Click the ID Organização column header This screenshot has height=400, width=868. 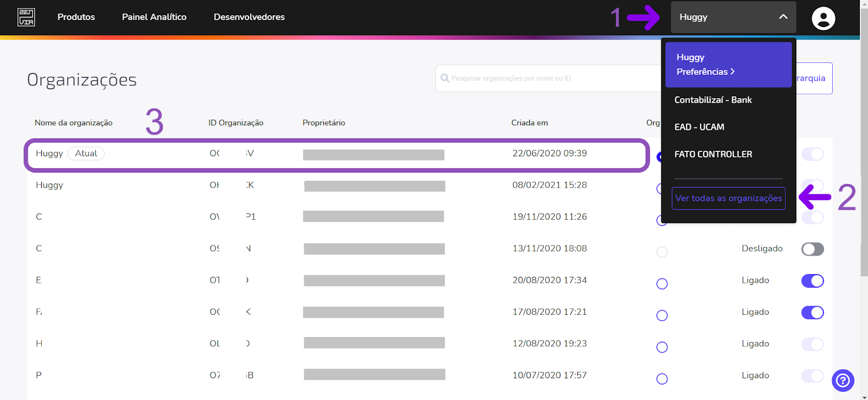236,123
